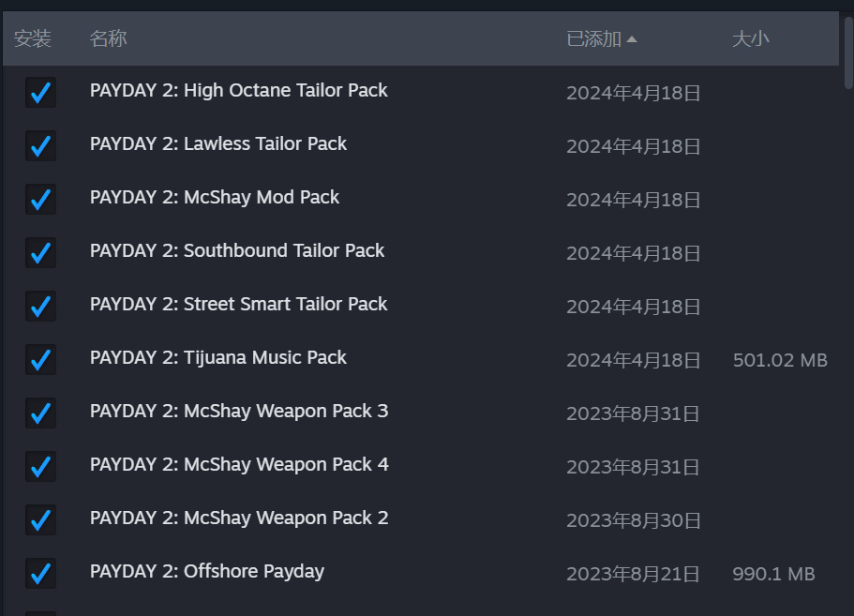Toggle McShay Weapon Pack 3 checkbox
This screenshot has width=854, height=616.
click(x=40, y=413)
